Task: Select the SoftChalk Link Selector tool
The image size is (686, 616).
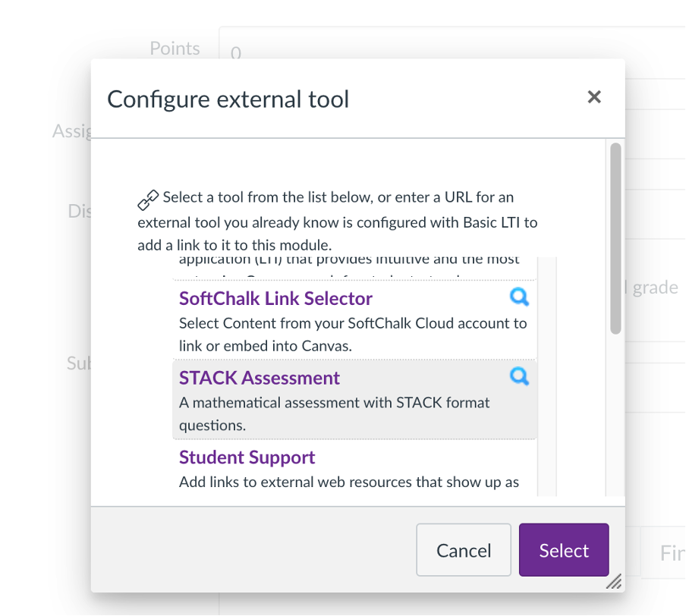Action: coord(275,298)
